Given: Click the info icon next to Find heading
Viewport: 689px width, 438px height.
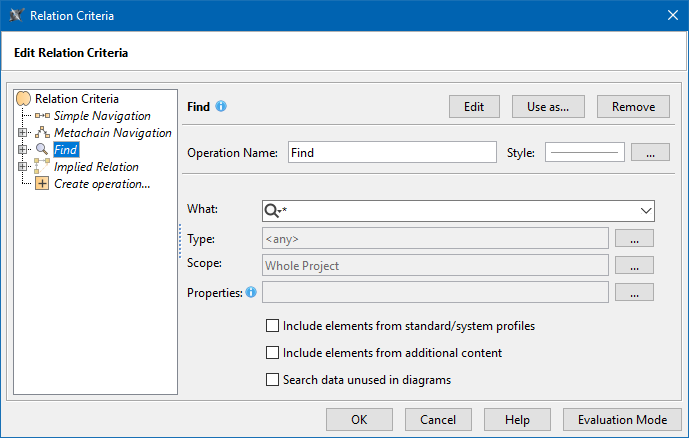Looking at the screenshot, I should point(221,106).
